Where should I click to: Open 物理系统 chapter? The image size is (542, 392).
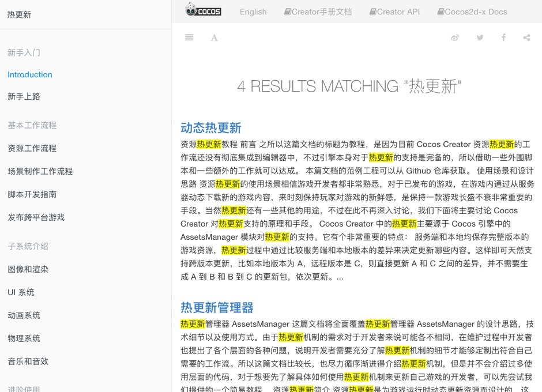coord(24,338)
